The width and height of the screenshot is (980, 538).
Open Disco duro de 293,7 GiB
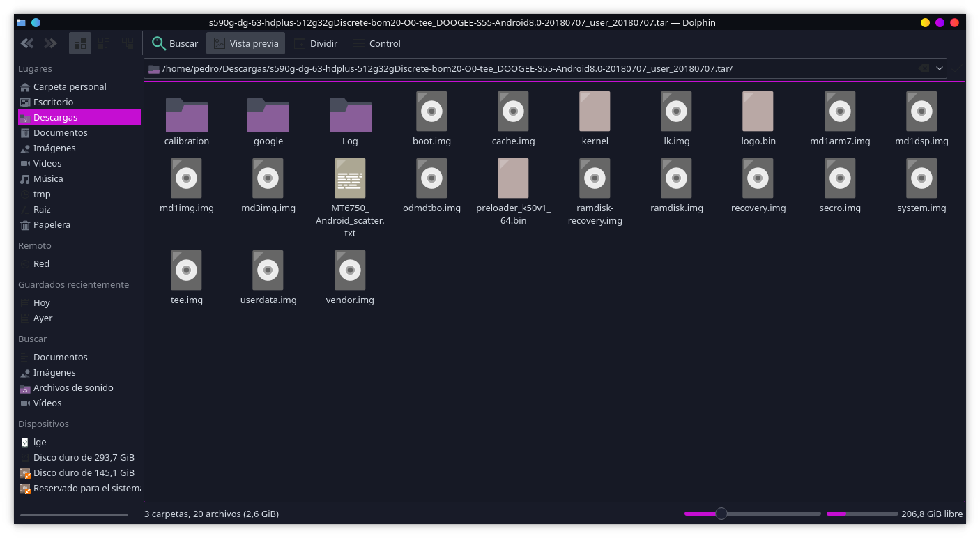[79, 458]
